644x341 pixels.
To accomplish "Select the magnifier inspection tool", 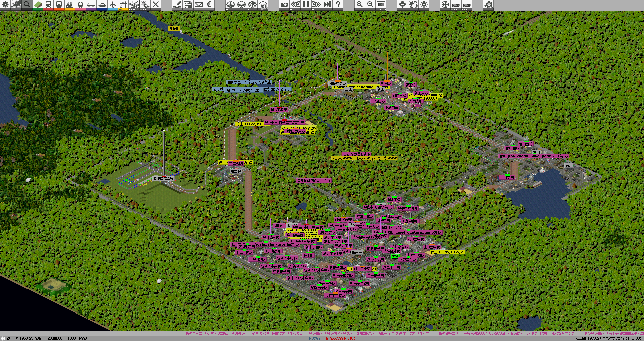I will [x=27, y=5].
